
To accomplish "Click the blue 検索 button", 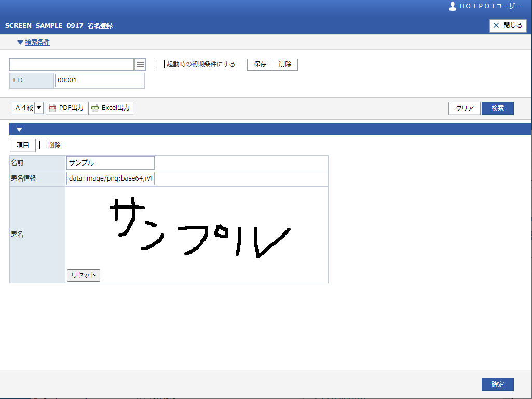I will point(497,108).
